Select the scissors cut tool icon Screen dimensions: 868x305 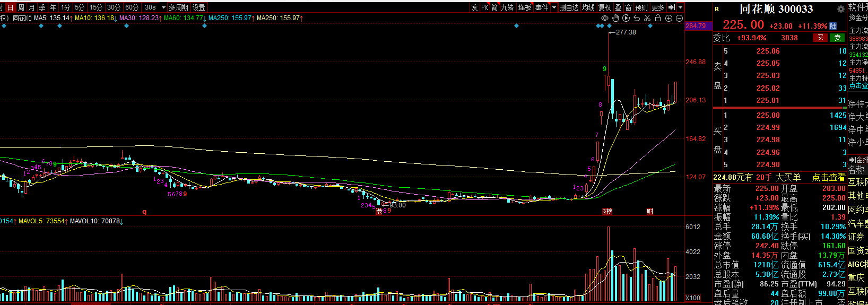point(647,18)
